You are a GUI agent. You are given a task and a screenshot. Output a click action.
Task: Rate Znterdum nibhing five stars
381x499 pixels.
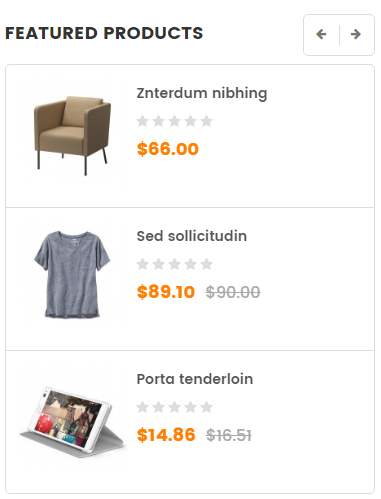(207, 121)
